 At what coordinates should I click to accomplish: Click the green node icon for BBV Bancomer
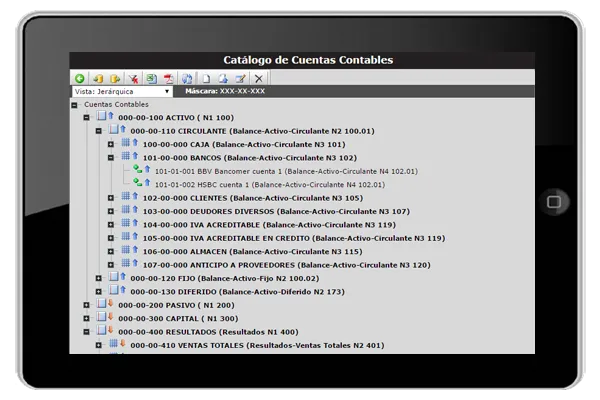tap(138, 169)
